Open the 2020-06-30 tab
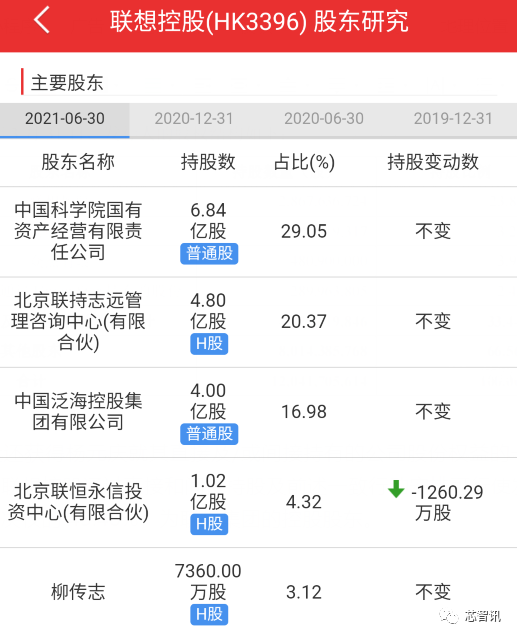This screenshot has height=639, width=517. [323, 119]
